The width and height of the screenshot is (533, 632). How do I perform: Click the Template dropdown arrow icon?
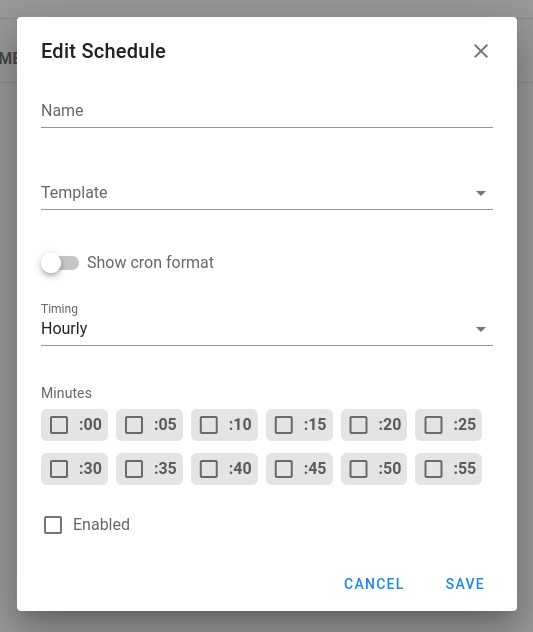(481, 193)
